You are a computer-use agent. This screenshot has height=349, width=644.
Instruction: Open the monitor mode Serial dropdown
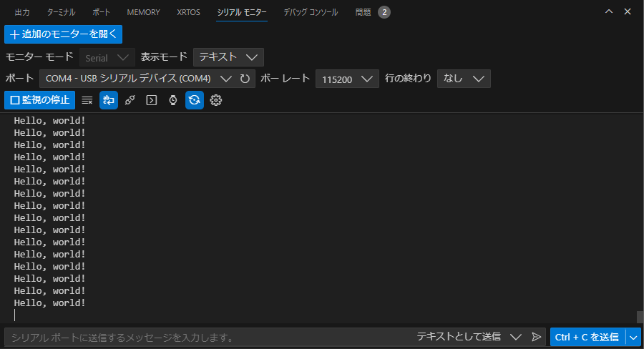pos(107,57)
